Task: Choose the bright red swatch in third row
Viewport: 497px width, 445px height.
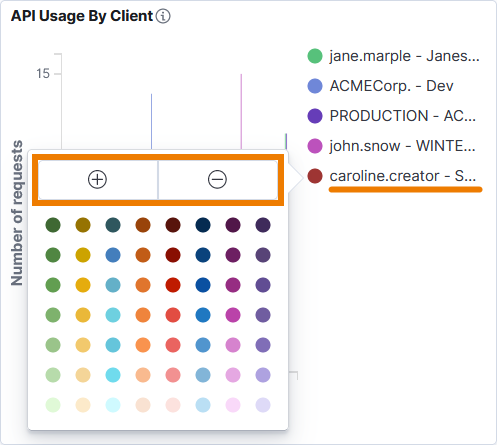Action: coord(173,285)
